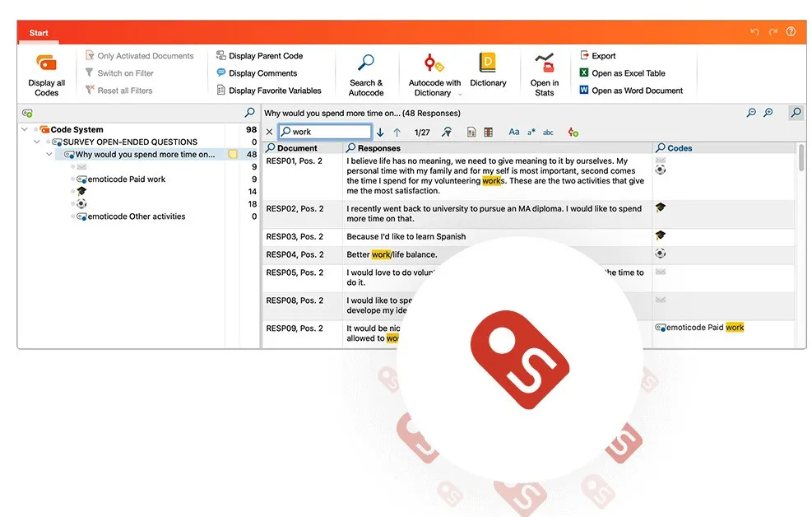Click the new code icon above Code System
Image resolution: width=812 pixels, height=517 pixels.
(x=27, y=113)
